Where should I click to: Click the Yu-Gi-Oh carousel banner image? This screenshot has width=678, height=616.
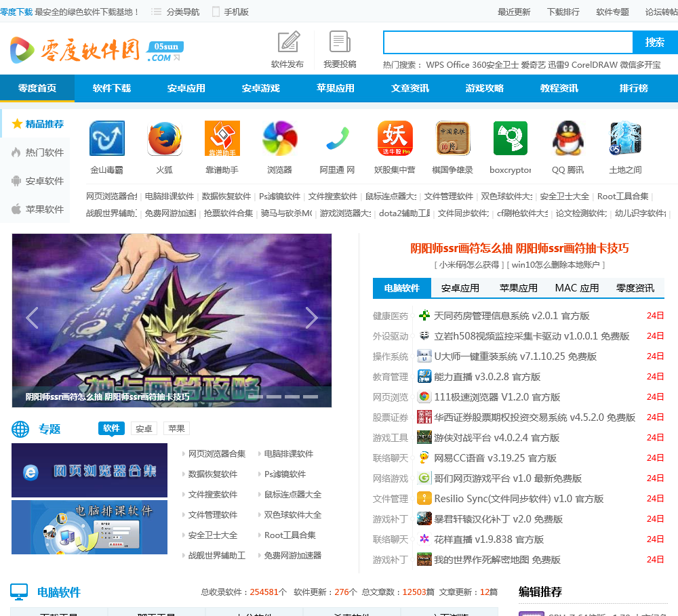(172, 321)
